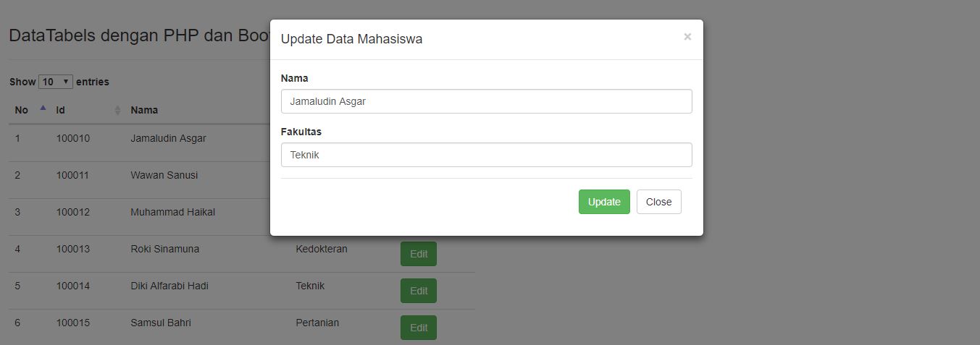980x345 pixels.
Task: Click the white Close button in the dialog footer
Action: [x=658, y=202]
